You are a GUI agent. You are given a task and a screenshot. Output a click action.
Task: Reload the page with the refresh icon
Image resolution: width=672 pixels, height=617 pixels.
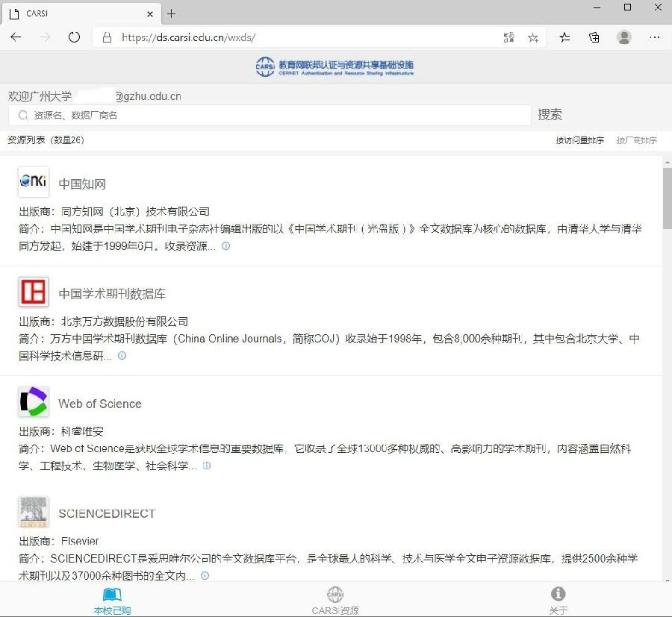pos(74,37)
